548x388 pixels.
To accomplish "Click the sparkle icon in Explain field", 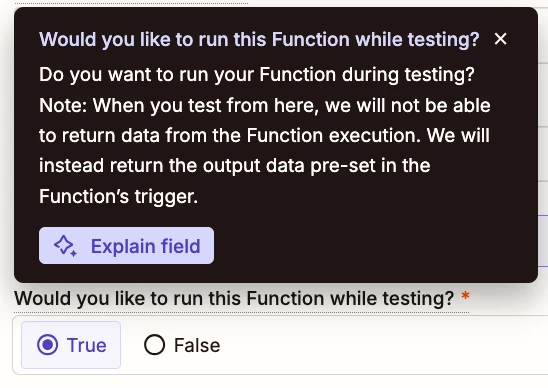I will coord(65,246).
